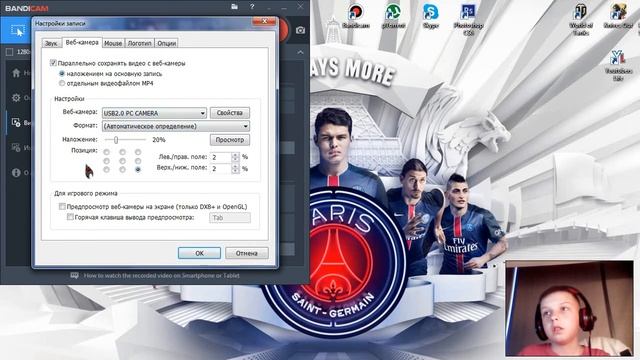Screen dimensions: 640x360
Task: Choose the top-center overlay position radio
Action: pyautogui.click(x=122, y=152)
